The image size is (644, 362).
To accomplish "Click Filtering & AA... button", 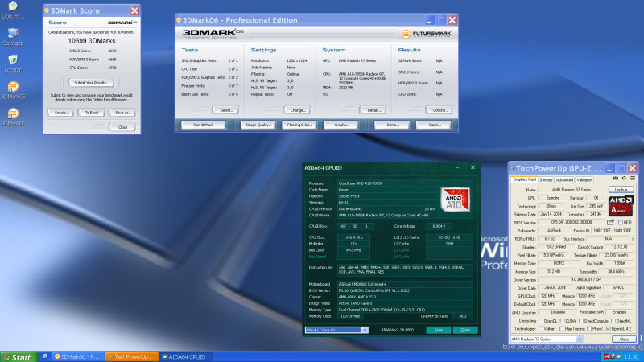I will 299,125.
